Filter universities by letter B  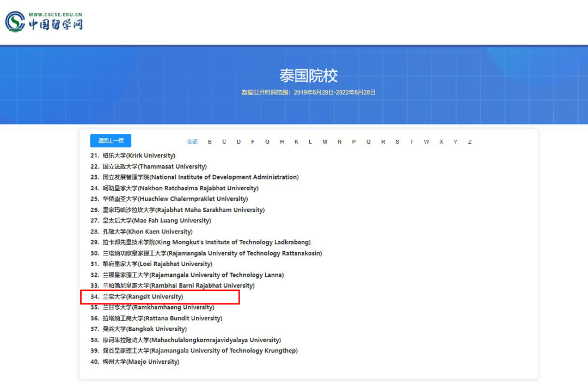[x=210, y=141]
